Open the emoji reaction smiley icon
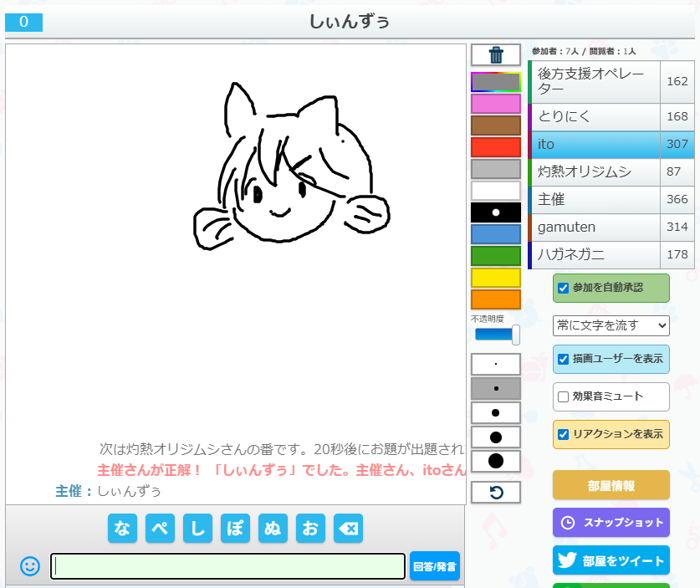700x588 pixels. pyautogui.click(x=30, y=566)
